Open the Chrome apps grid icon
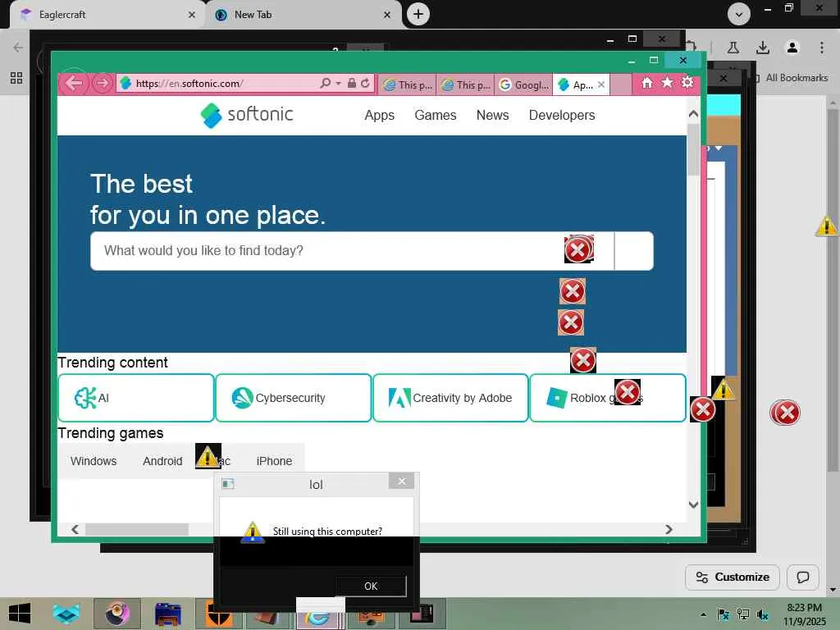 click(x=16, y=78)
